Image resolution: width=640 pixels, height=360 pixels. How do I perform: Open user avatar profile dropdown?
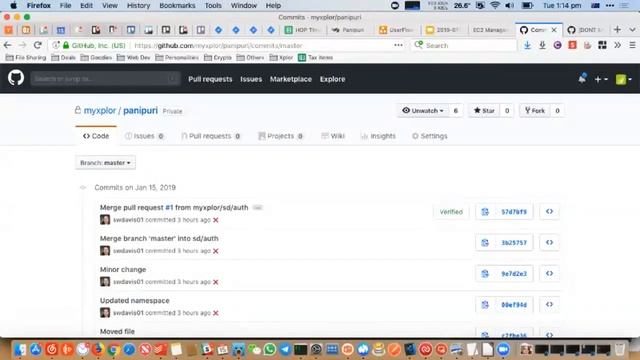tap(624, 79)
